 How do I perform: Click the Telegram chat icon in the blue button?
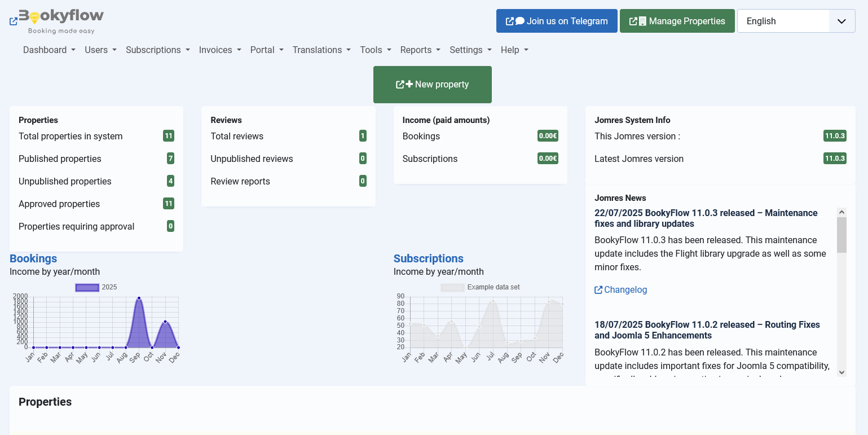pos(519,21)
